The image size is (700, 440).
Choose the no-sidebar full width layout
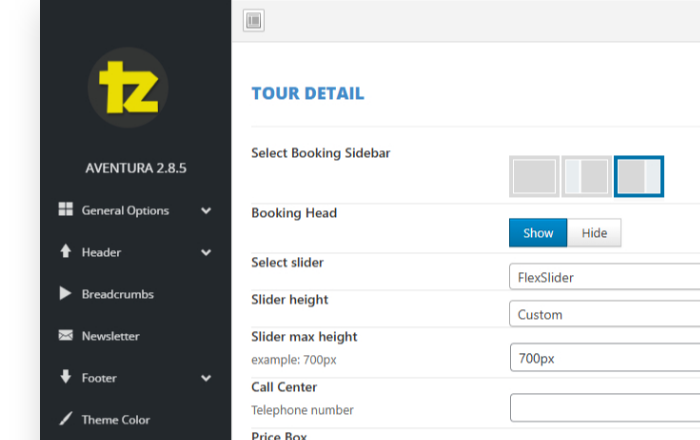[x=534, y=176]
